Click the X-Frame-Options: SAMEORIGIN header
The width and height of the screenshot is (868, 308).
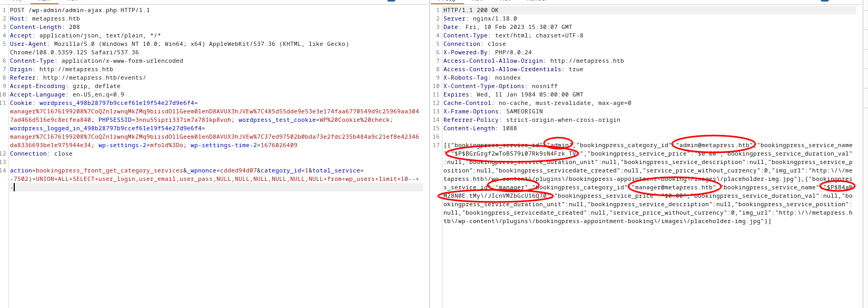pyautogui.click(x=493, y=111)
